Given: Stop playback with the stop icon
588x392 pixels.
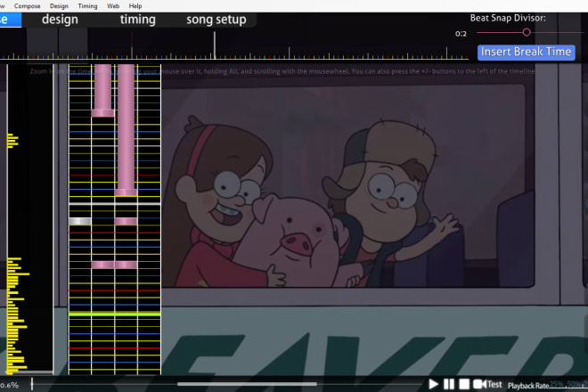Looking at the screenshot, I should pos(464,384).
